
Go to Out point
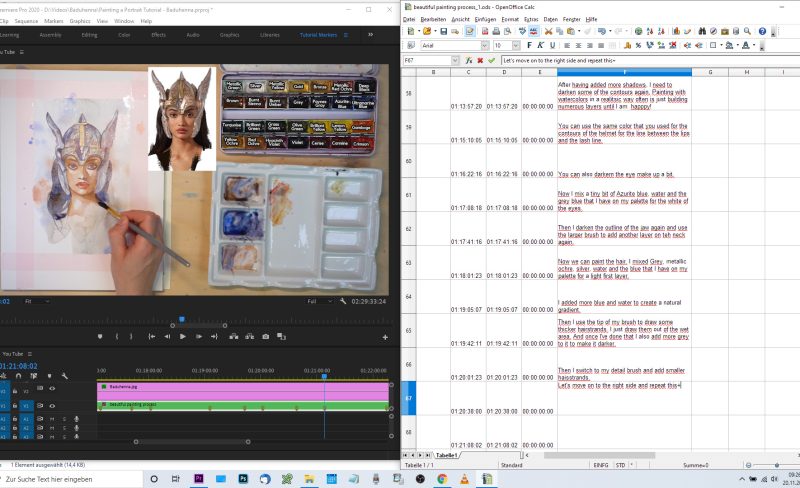tap(214, 336)
